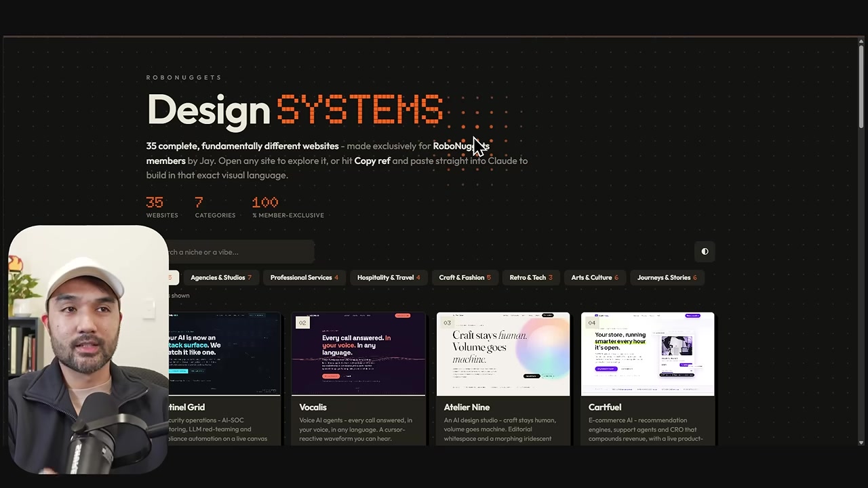Click the scrollbar down arrow
The height and width of the screenshot is (488, 868).
(x=861, y=442)
